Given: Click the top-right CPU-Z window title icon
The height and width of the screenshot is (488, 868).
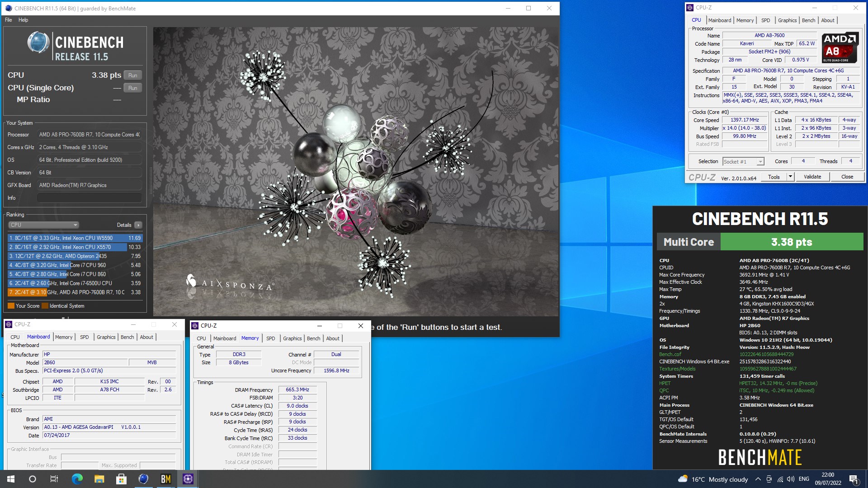Looking at the screenshot, I should pyautogui.click(x=690, y=8).
